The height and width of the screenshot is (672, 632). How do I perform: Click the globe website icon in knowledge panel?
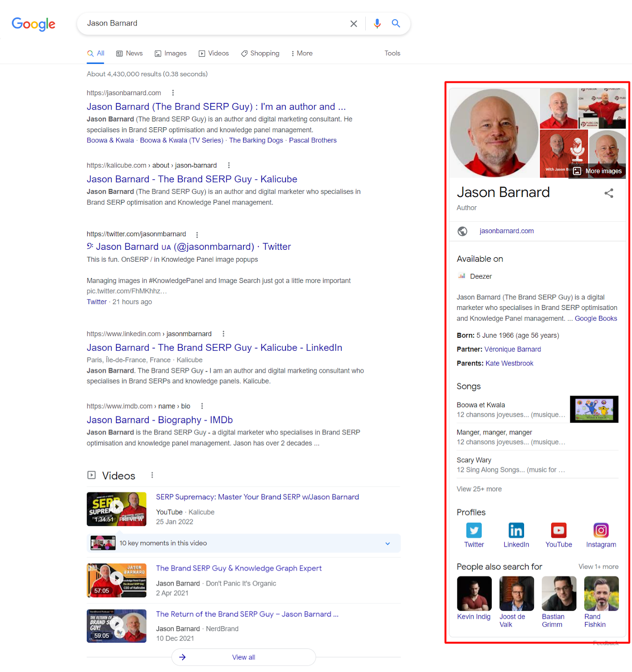click(462, 231)
